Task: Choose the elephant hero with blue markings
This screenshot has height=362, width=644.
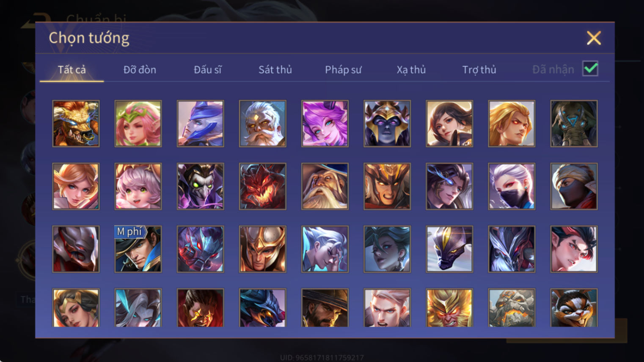Action: [574, 123]
